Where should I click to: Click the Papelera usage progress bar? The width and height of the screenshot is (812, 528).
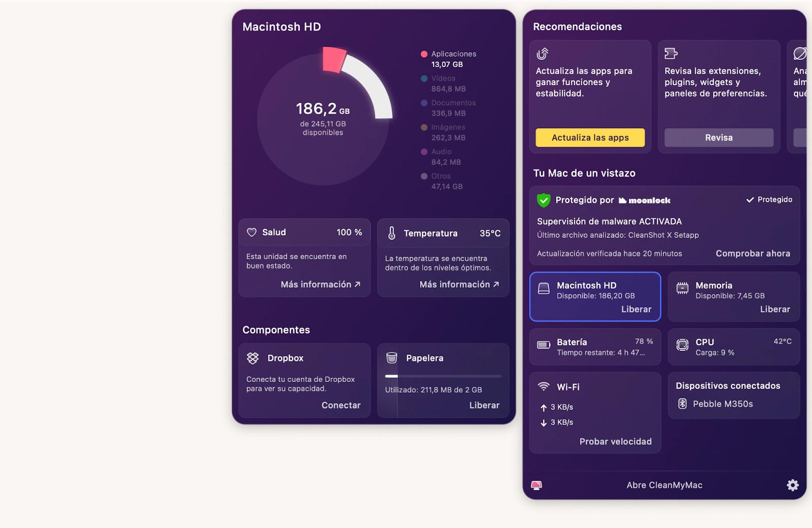pyautogui.click(x=443, y=376)
